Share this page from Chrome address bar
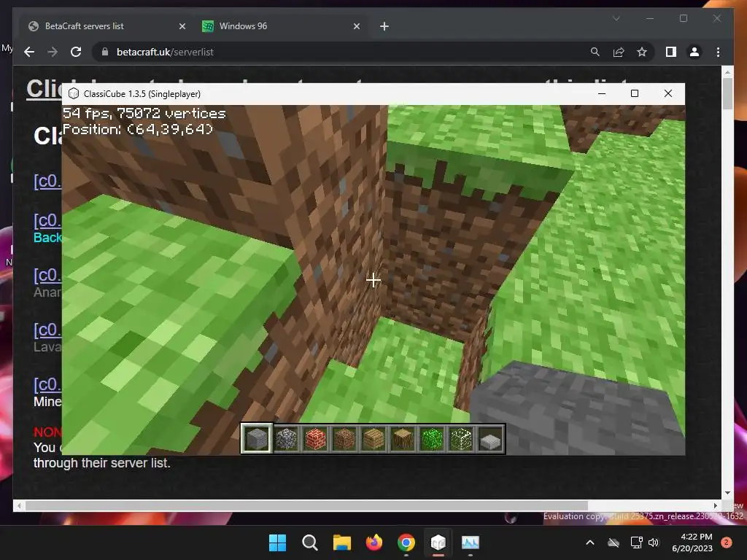The height and width of the screenshot is (560, 747). pos(619,52)
